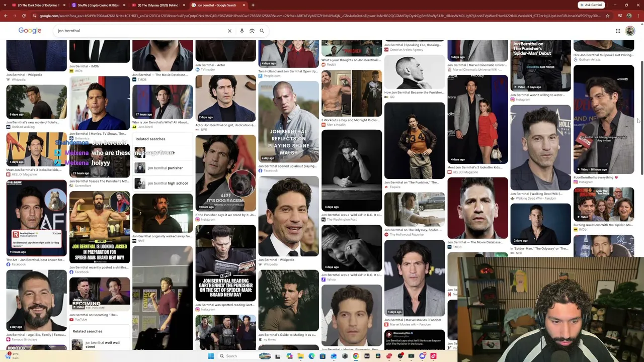Open the 'Jon Bernthal - IMDb' result link
Image resolution: width=644 pixels, height=362 pixels.
click(x=84, y=66)
